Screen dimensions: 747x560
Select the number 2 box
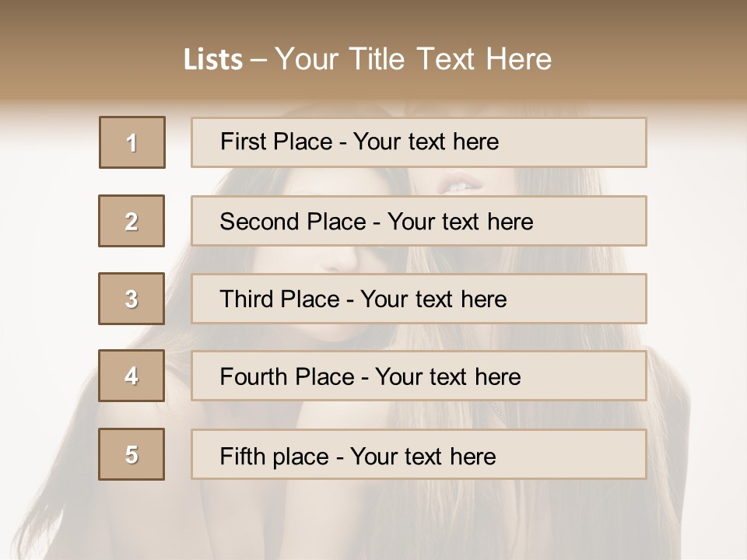click(x=132, y=221)
